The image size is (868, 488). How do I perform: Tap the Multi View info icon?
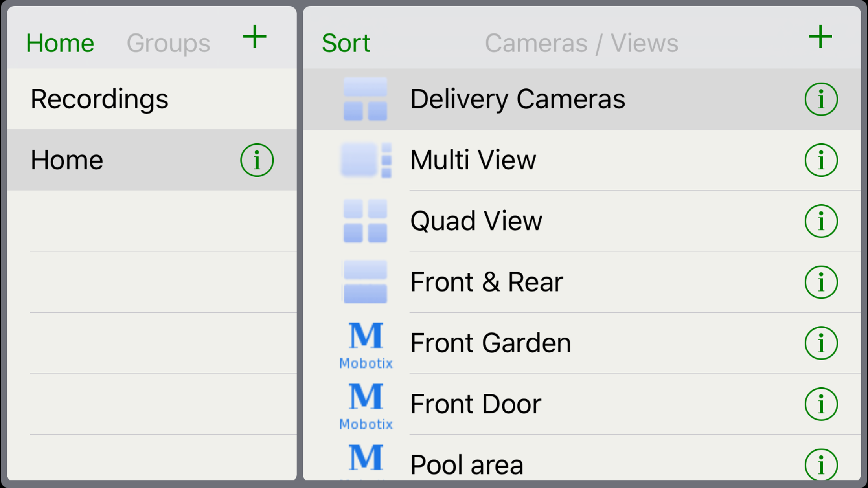pyautogui.click(x=821, y=160)
